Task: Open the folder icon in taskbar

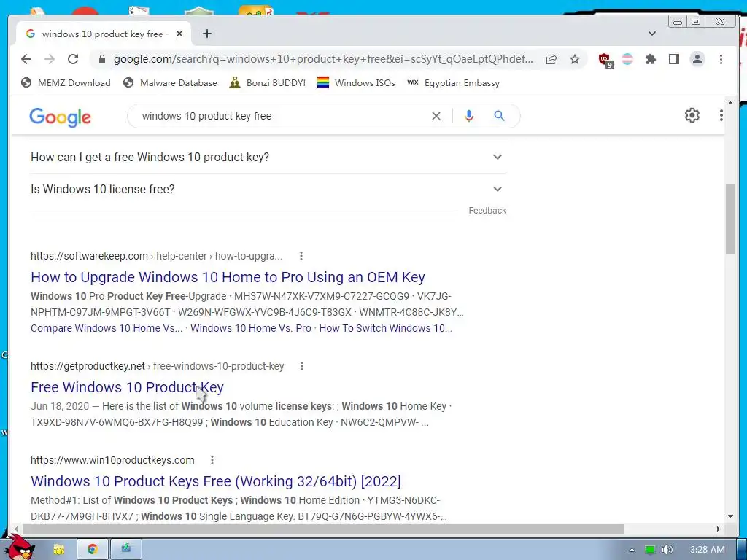Action: point(59,550)
